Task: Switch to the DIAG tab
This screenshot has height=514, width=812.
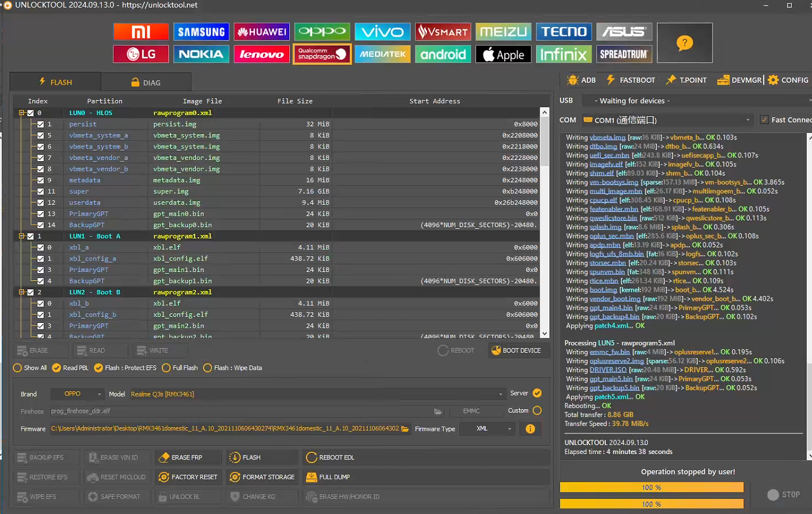Action: (x=146, y=82)
